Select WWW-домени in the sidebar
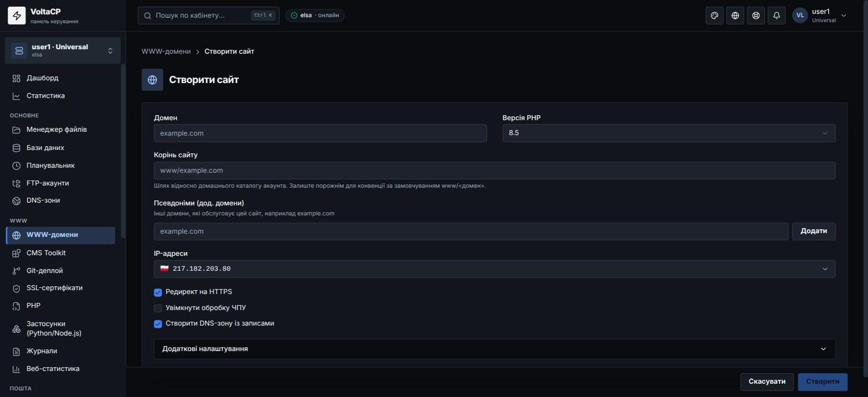 (60, 235)
